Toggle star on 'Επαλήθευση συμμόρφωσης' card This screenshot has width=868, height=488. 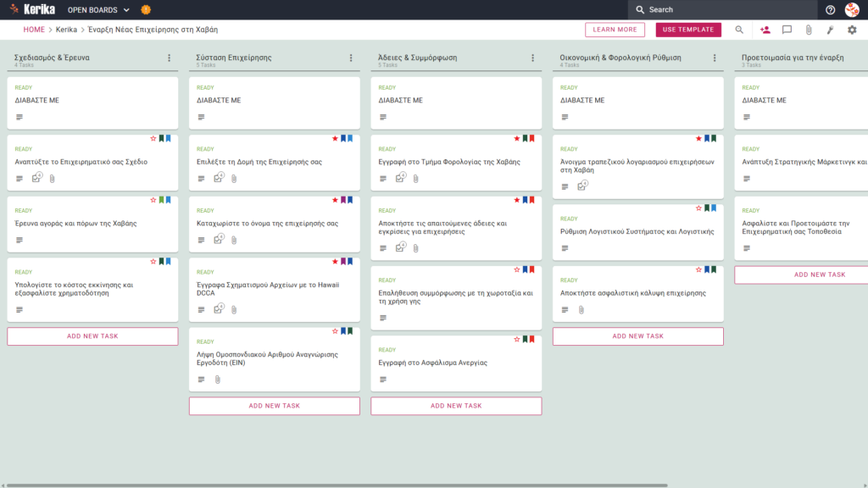(517, 269)
